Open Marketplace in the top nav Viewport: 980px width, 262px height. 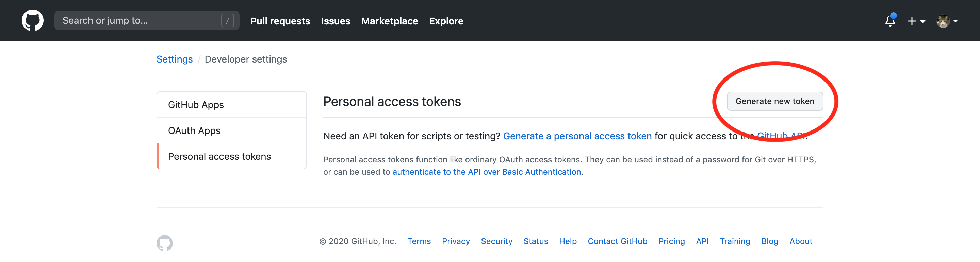coord(390,21)
